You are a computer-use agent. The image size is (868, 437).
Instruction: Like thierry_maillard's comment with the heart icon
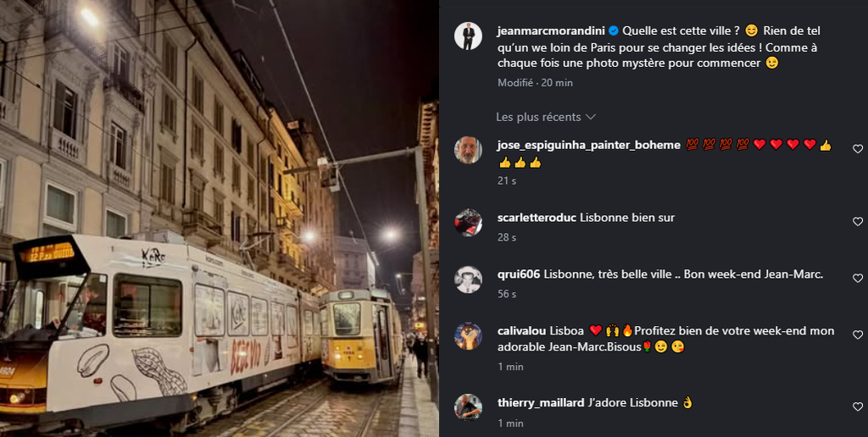click(x=858, y=407)
